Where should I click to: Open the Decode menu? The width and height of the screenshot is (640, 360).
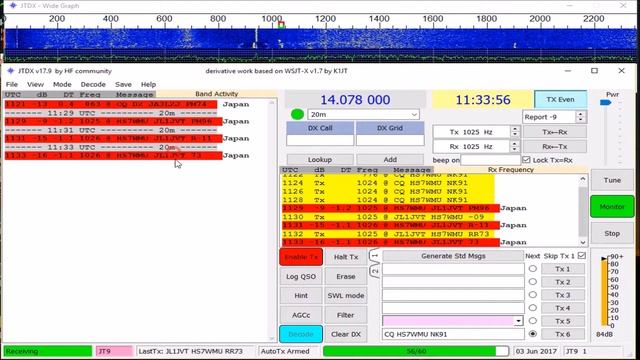click(93, 84)
